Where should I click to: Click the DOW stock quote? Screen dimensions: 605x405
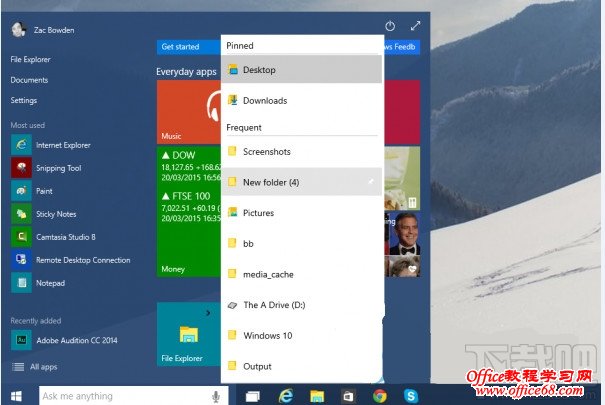click(x=191, y=166)
